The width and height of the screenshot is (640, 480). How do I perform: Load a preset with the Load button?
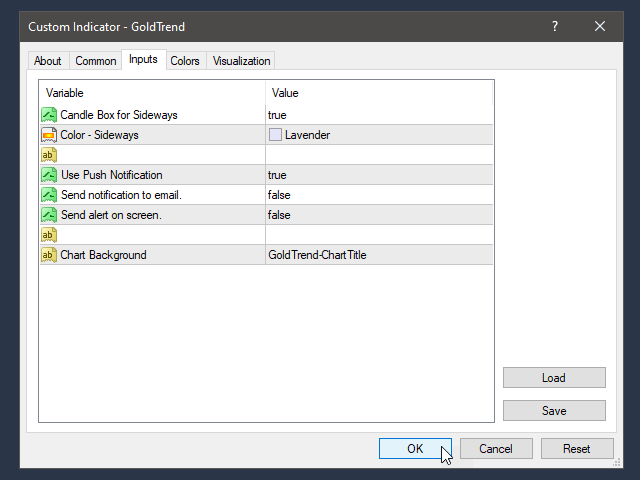click(x=554, y=378)
